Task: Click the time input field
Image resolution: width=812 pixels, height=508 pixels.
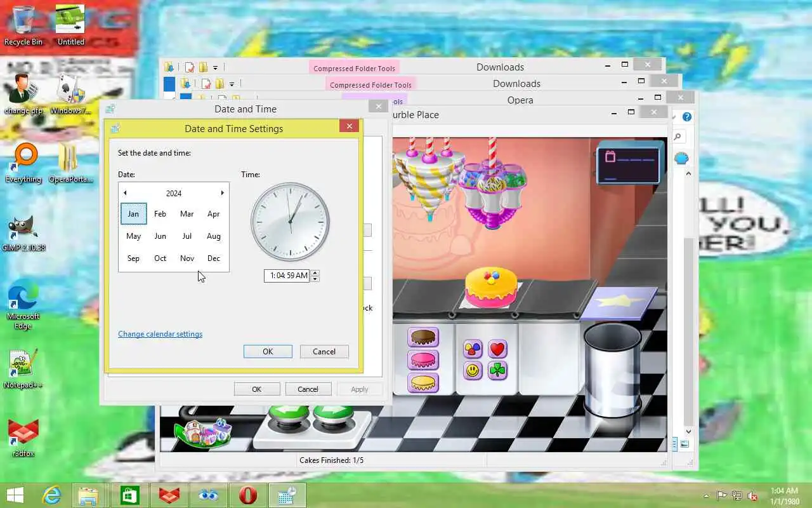Action: pyautogui.click(x=287, y=276)
